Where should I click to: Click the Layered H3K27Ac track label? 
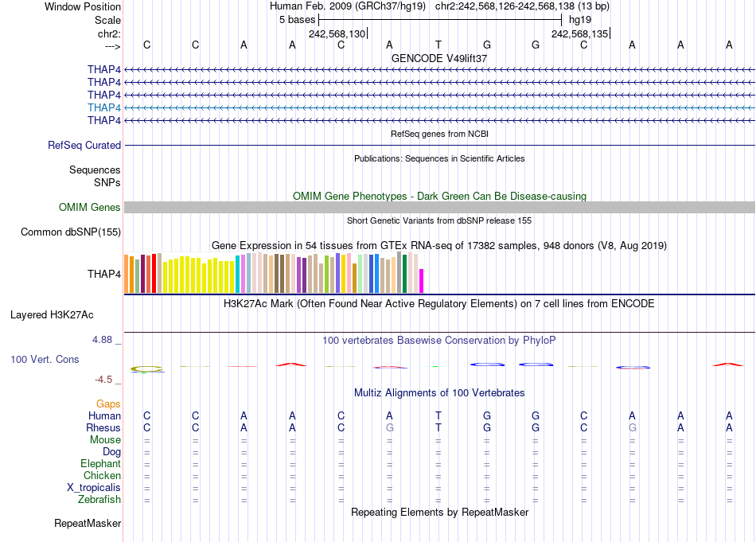52,315
